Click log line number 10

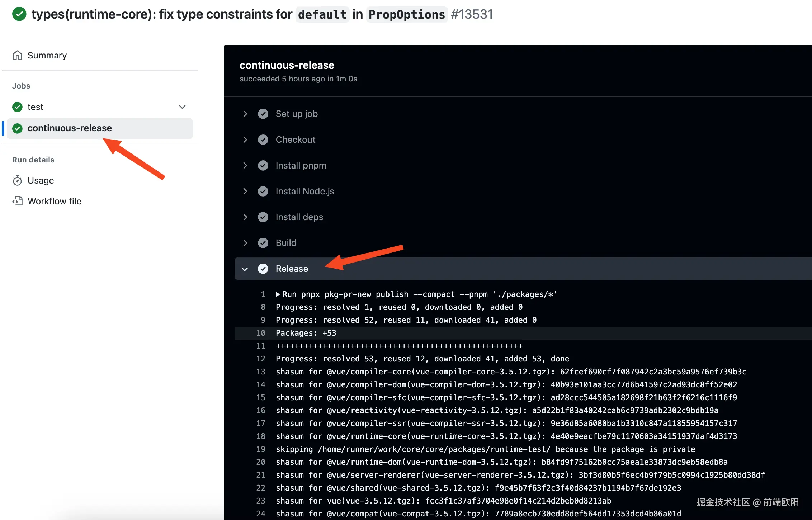[261, 333]
